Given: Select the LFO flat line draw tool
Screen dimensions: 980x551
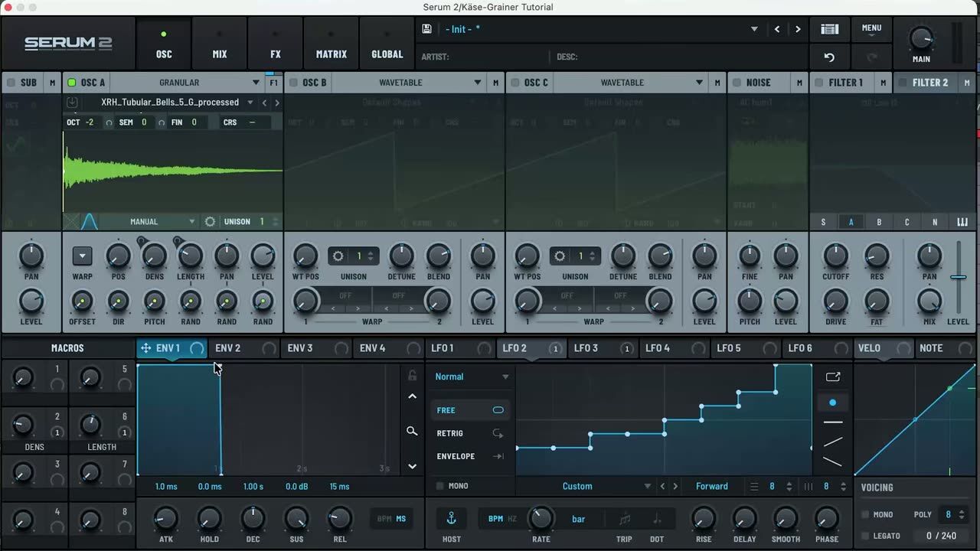Looking at the screenshot, I should click(x=833, y=422).
